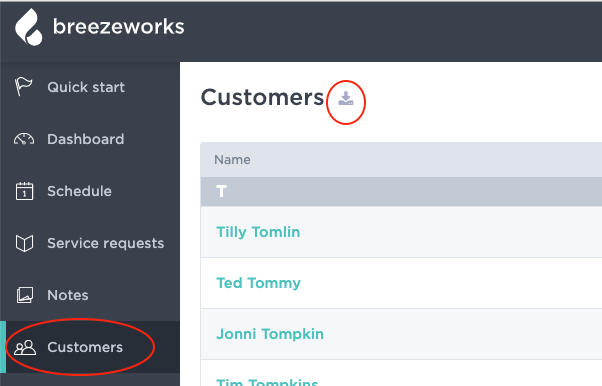Open customer Jonni Tompkin
The height and width of the screenshot is (386, 602).
coord(270,334)
